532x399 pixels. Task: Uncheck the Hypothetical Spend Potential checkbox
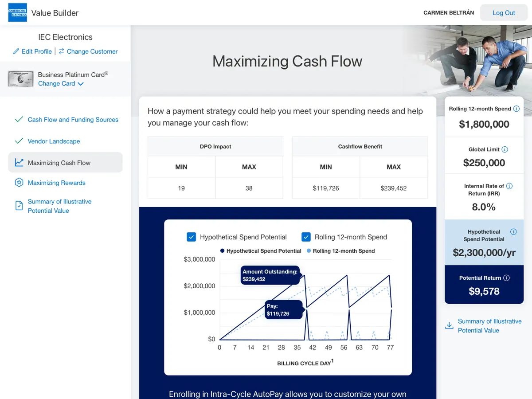pyautogui.click(x=192, y=237)
